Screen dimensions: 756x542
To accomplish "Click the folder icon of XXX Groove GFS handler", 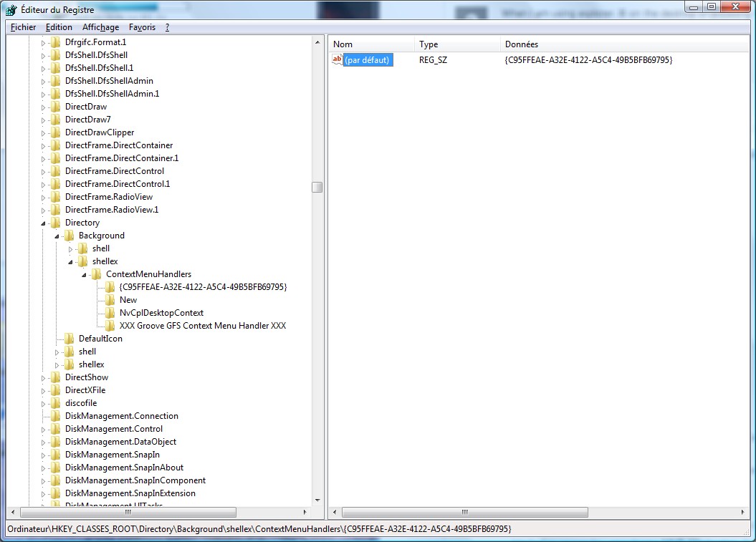I will [110, 326].
